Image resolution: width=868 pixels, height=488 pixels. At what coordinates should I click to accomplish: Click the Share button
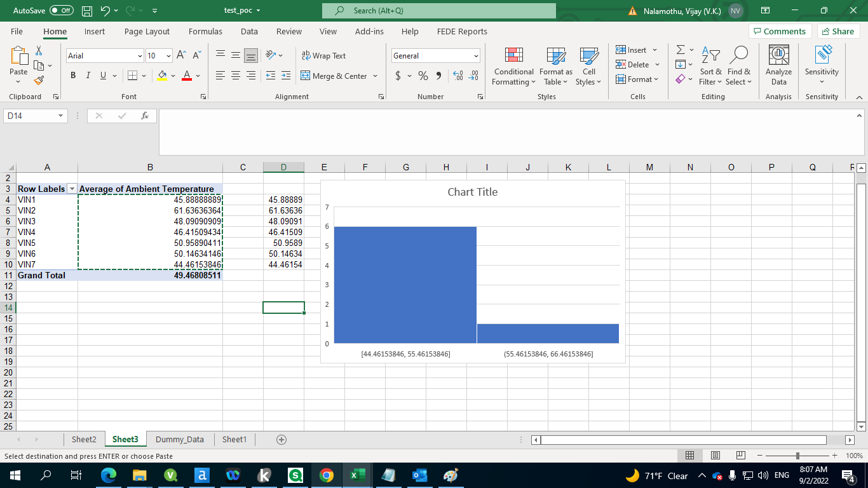tap(838, 31)
